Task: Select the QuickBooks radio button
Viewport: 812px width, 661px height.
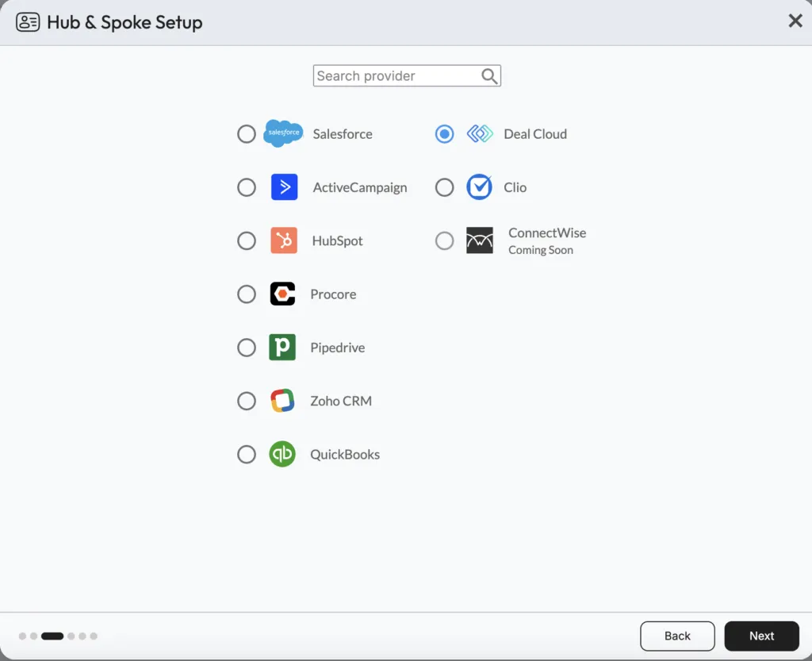Action: 247,454
